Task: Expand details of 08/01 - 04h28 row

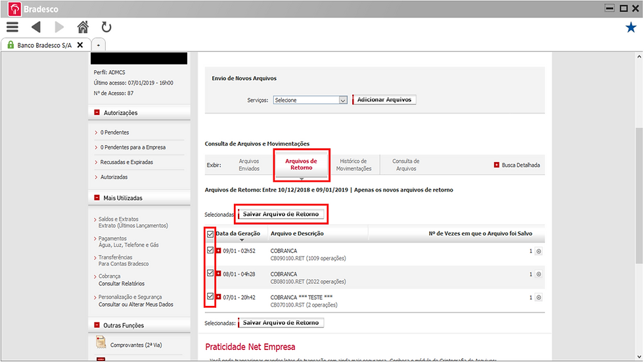Action: click(x=218, y=274)
